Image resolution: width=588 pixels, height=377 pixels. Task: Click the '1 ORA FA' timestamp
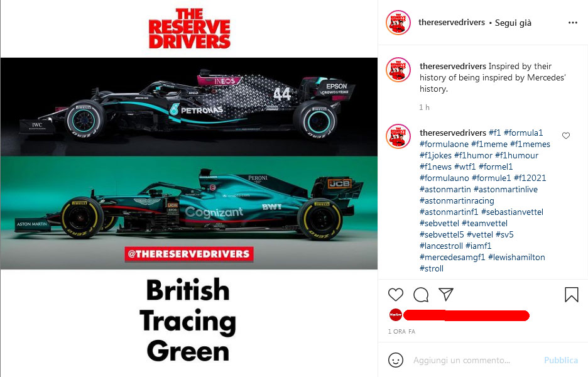pos(401,332)
